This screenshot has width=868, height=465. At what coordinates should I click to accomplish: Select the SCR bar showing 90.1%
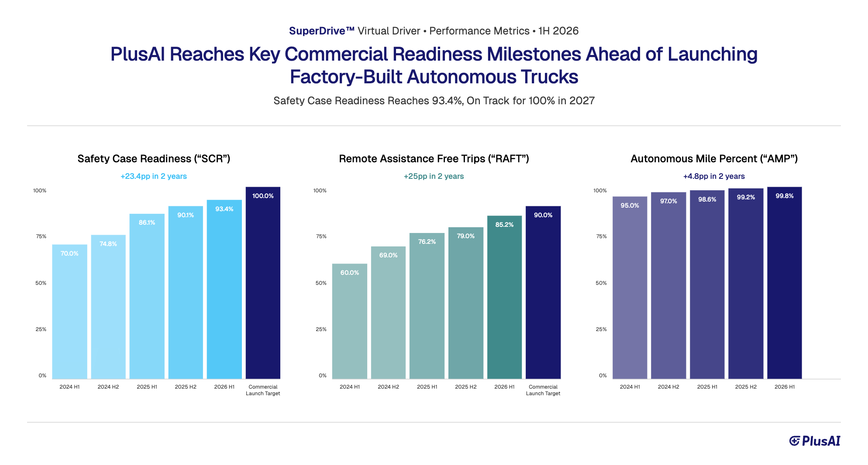coord(186,292)
